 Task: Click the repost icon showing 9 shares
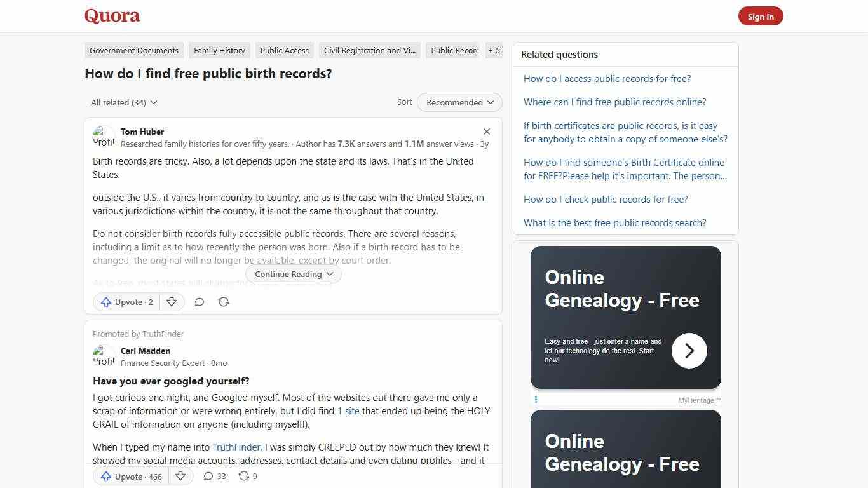[247, 476]
